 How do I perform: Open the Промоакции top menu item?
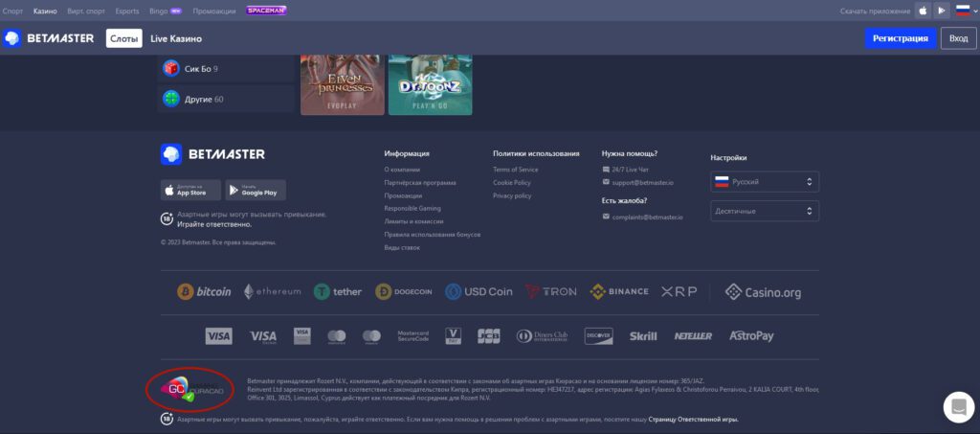214,11
